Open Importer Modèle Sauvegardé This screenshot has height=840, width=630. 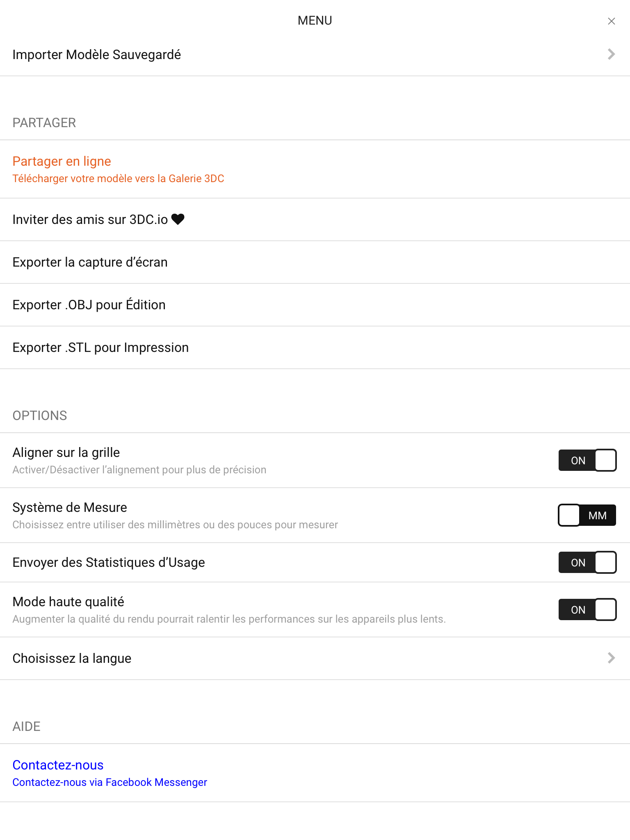tap(315, 55)
